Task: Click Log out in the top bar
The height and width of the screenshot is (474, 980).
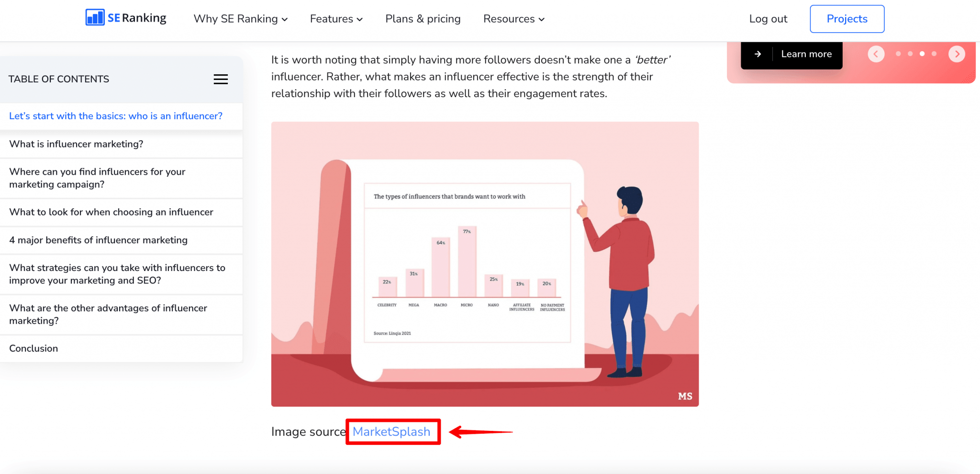Action: 768,19
